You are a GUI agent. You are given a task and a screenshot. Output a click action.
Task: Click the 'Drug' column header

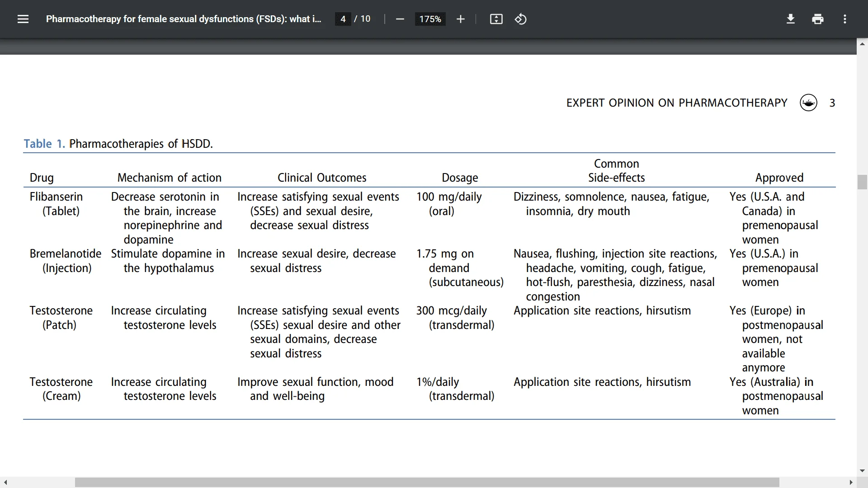coord(42,178)
